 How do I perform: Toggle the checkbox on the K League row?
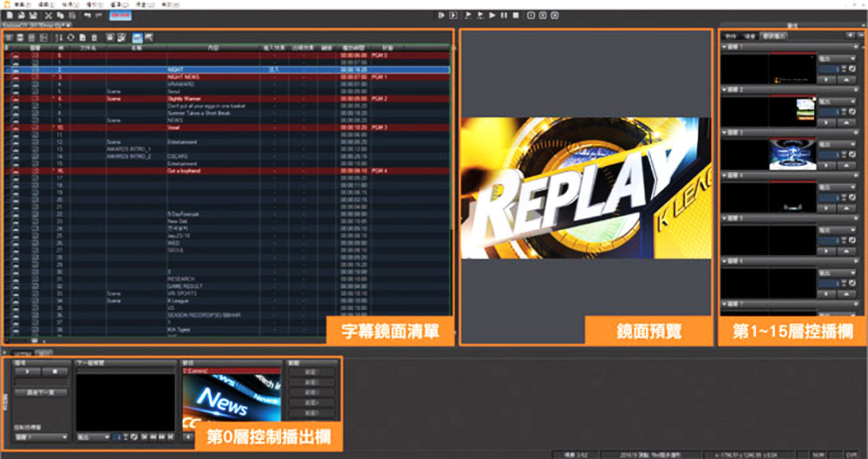[36, 300]
